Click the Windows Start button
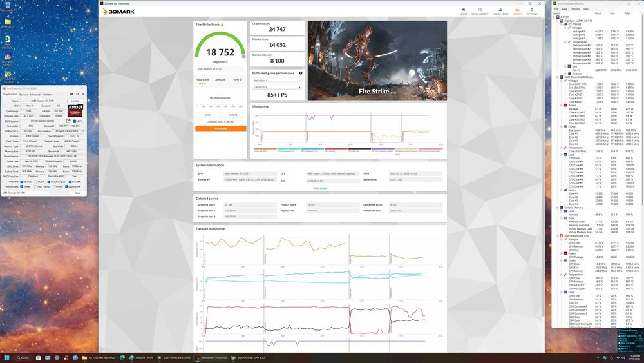This screenshot has width=644, height=363. pos(6,358)
